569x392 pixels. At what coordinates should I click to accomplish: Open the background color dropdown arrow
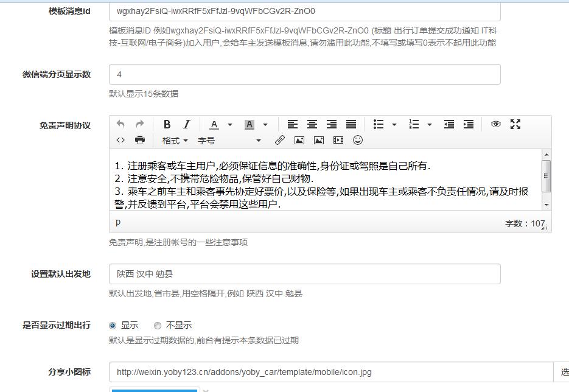[x=265, y=125]
